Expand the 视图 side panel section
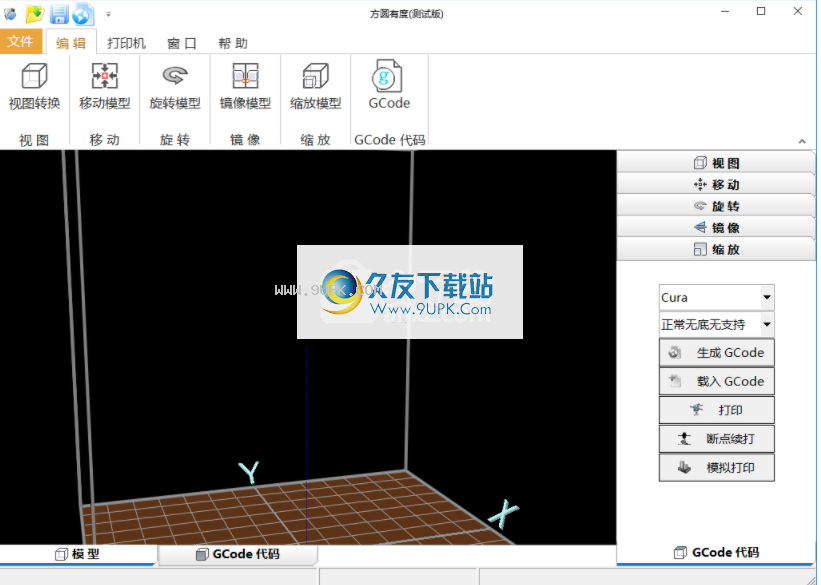 pyautogui.click(x=716, y=163)
